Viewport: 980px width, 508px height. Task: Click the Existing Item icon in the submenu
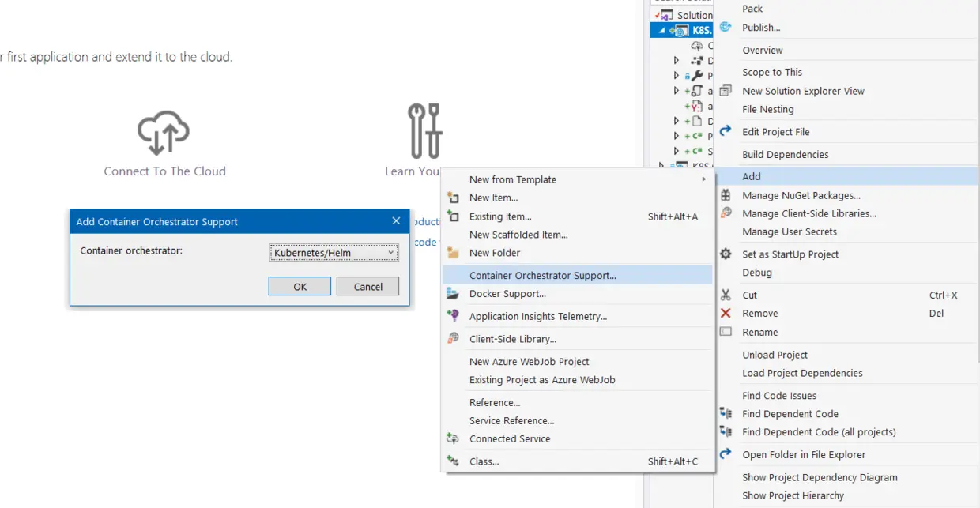click(453, 216)
